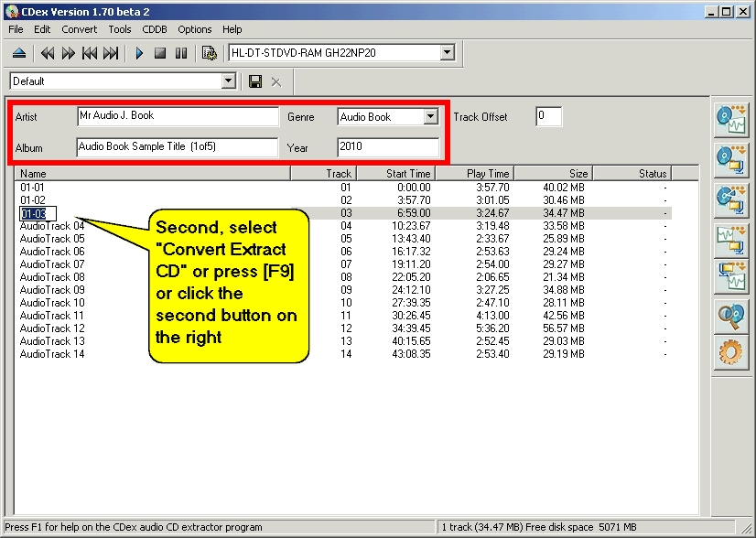756x538 pixels.
Task: Click Convert compressed audio to WAV icon
Action: (731, 276)
